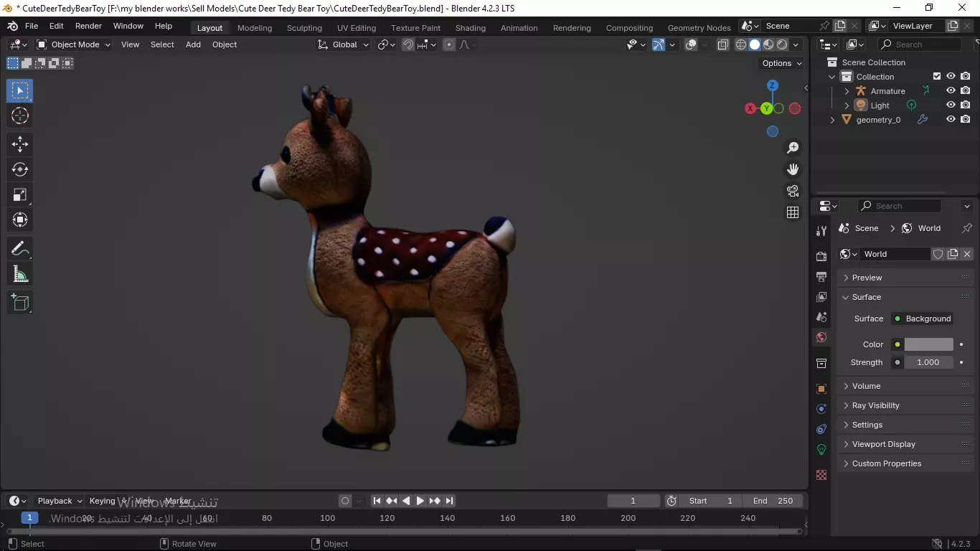Select the Add Cube tool

tap(20, 302)
